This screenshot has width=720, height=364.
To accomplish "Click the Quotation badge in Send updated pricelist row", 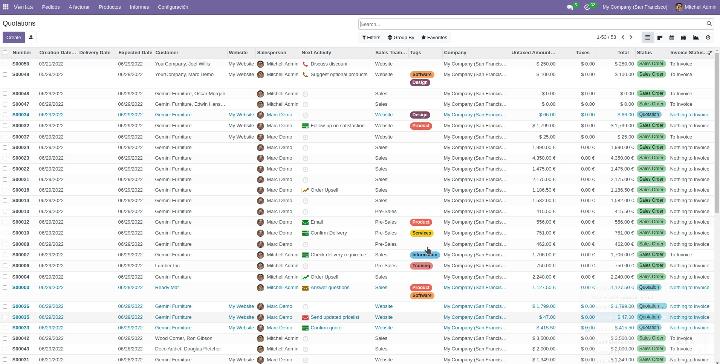I will [x=649, y=317].
